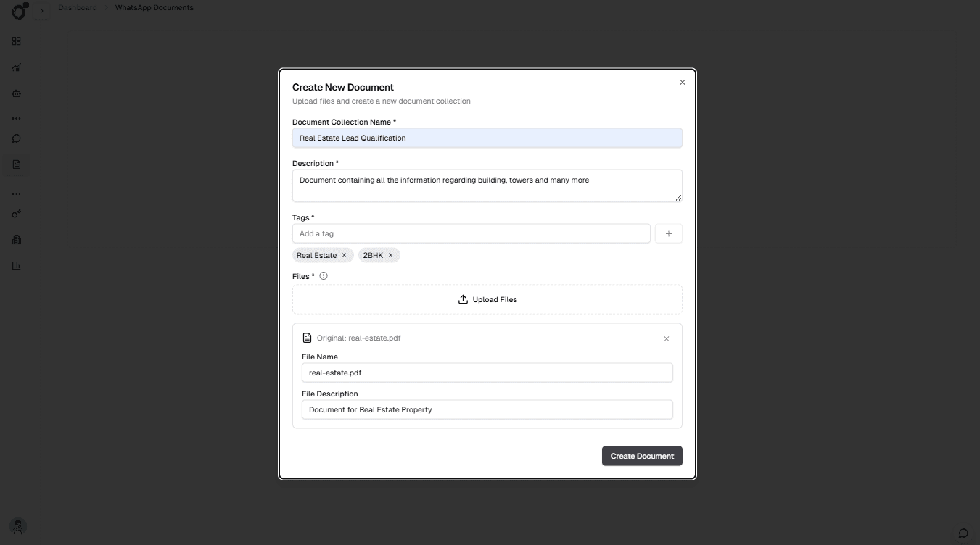Click the Upload Files button
Screen dimensions: 980x545
click(x=487, y=299)
